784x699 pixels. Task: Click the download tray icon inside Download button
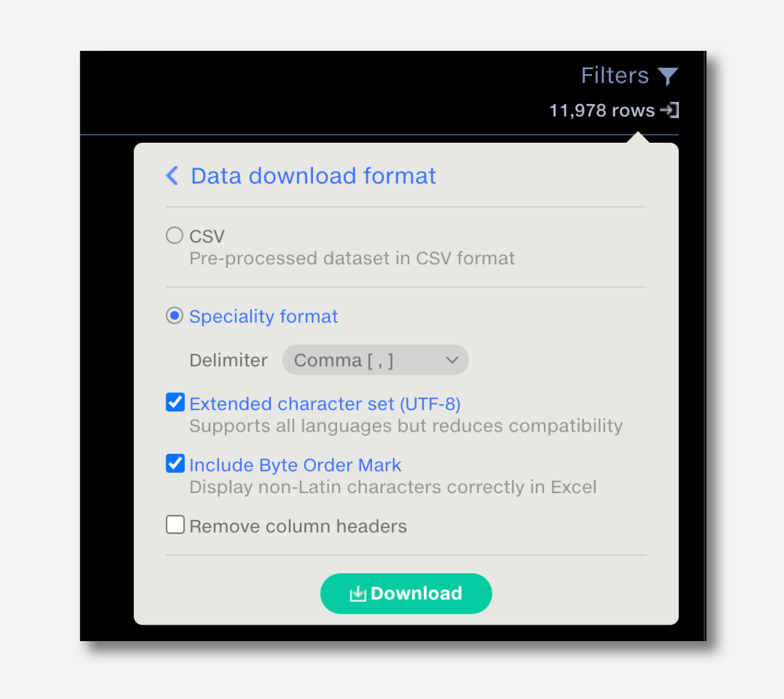(x=357, y=594)
